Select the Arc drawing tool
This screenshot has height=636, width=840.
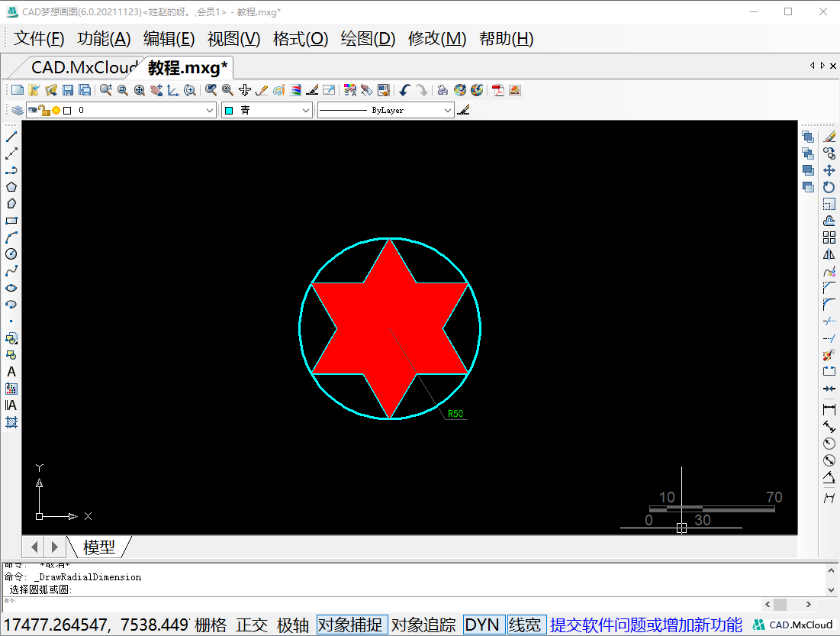pyautogui.click(x=11, y=237)
